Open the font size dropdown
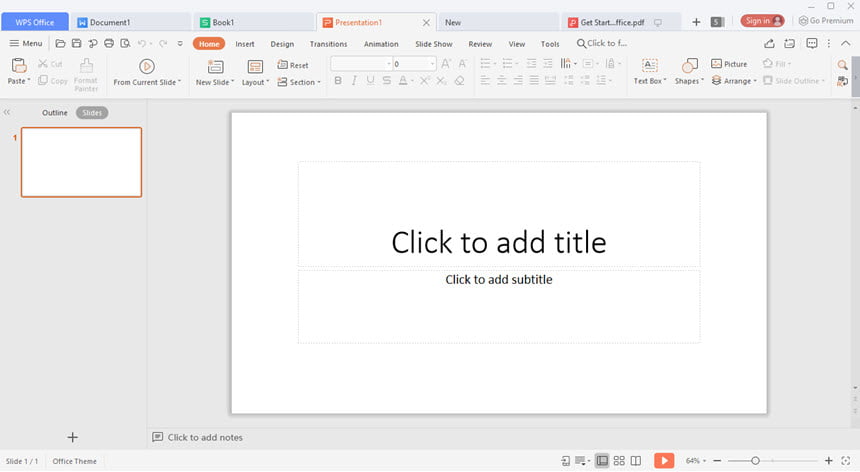Viewport: 860px width, 472px height. (x=433, y=64)
